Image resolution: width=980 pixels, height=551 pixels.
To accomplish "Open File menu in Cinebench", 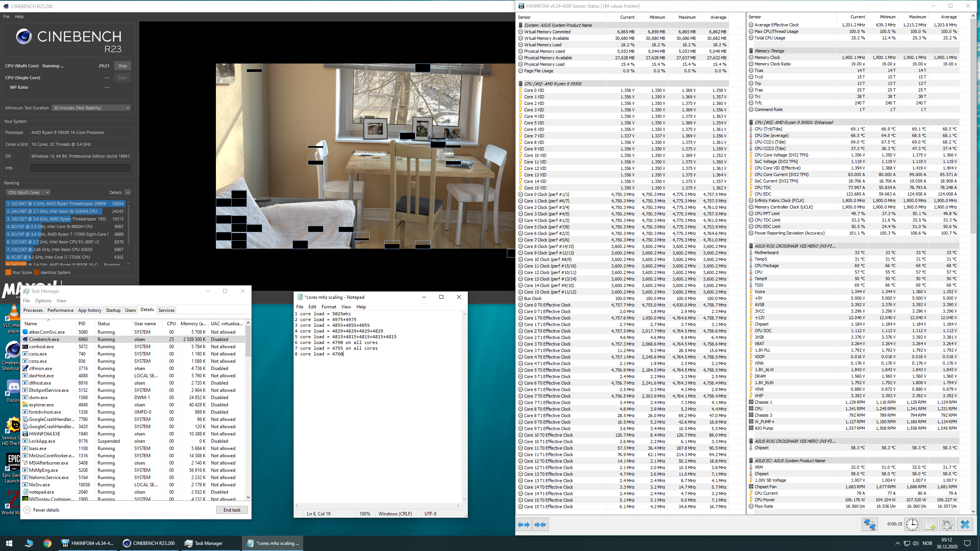I will click(x=6, y=16).
